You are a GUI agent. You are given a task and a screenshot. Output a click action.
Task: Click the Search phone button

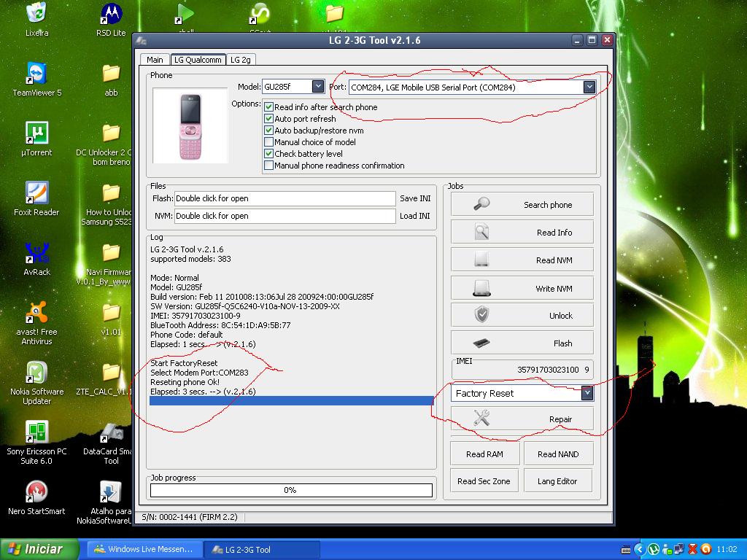[522, 204]
